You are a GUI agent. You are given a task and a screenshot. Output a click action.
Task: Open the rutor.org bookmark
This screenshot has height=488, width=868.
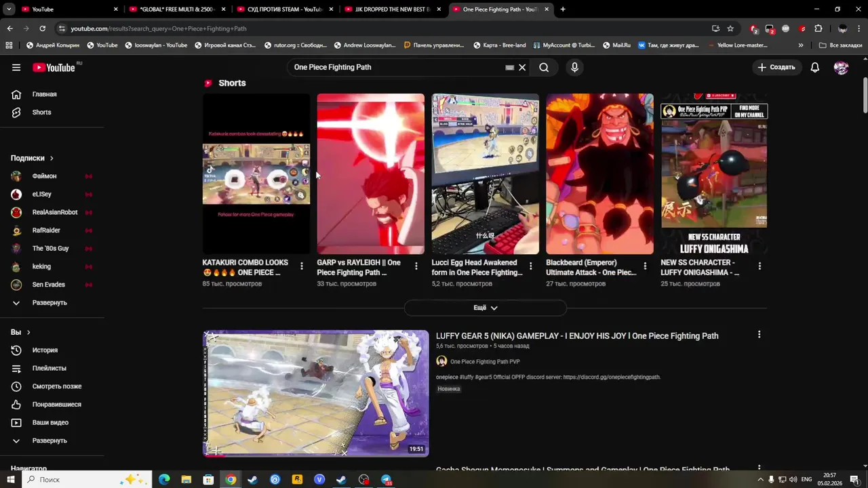[x=294, y=45]
